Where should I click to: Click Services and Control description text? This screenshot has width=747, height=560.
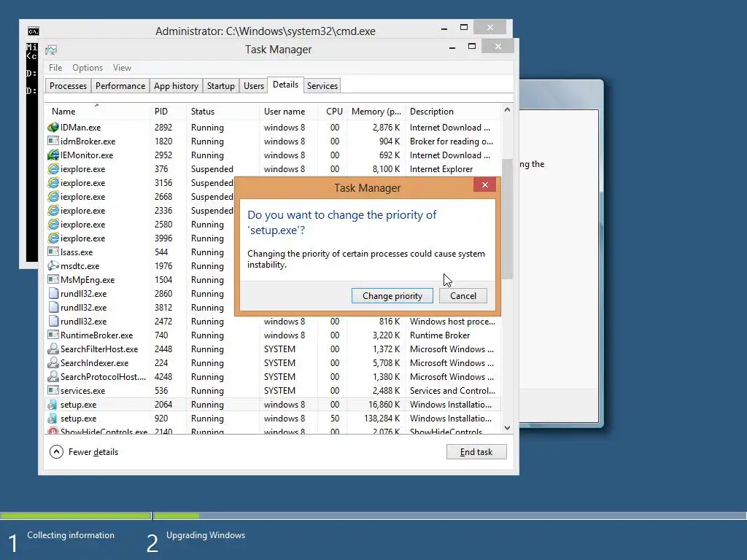452,391
